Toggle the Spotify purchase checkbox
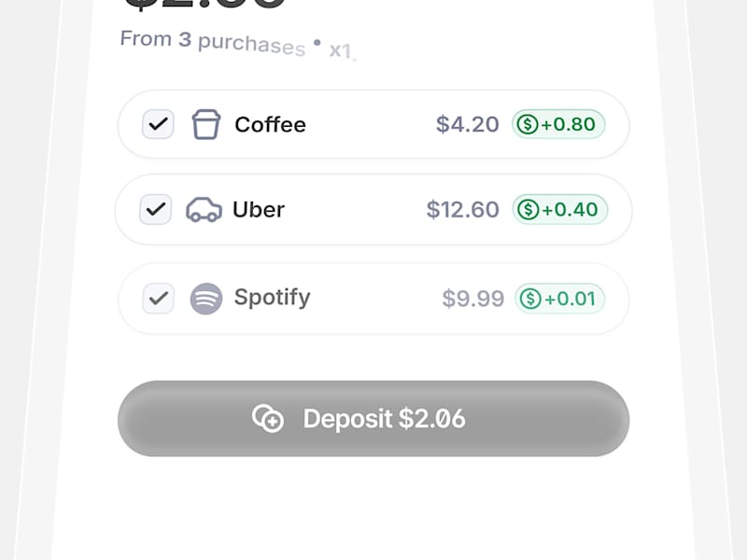 click(x=157, y=298)
